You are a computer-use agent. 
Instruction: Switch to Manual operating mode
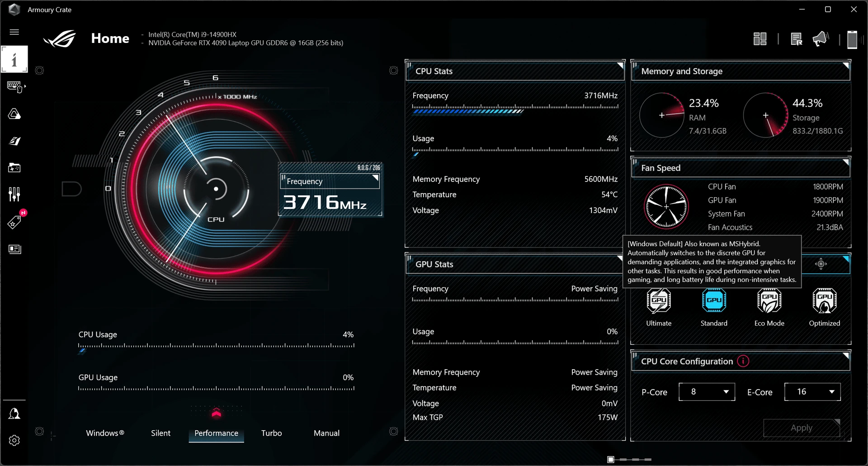pos(326,433)
